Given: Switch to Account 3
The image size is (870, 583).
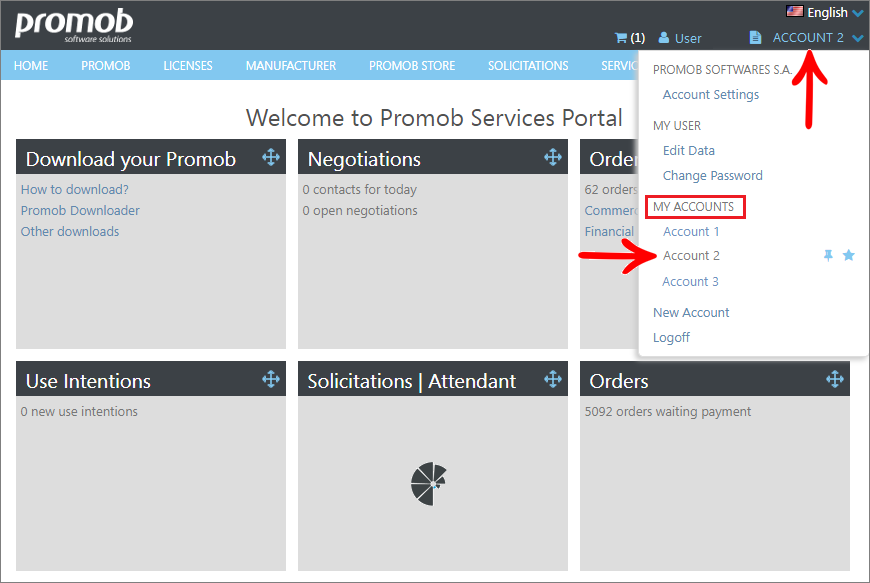Looking at the screenshot, I should [x=690, y=281].
